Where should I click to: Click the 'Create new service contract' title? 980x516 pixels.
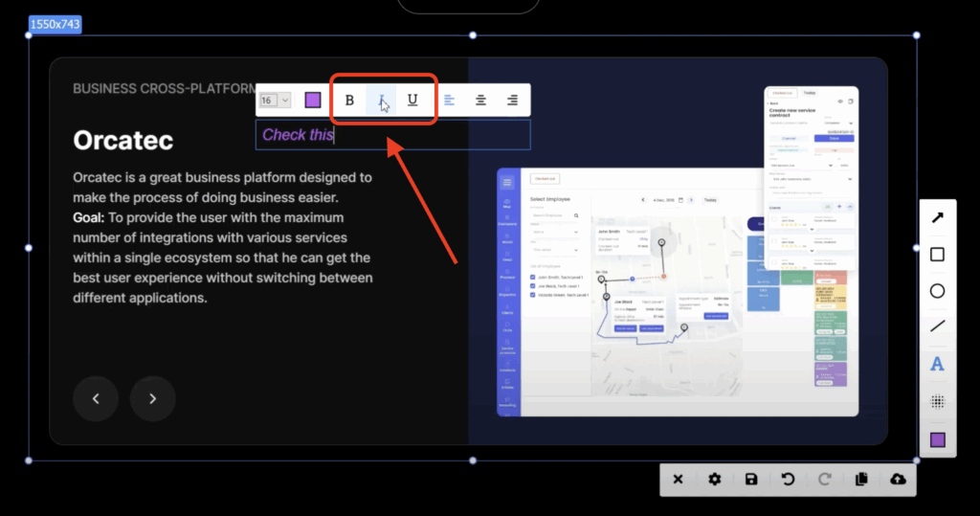pos(791,113)
